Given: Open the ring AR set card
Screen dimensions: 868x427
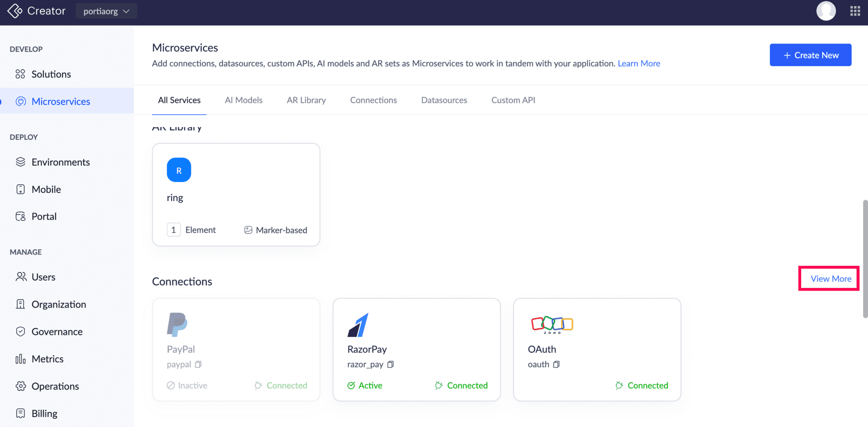Looking at the screenshot, I should (236, 195).
